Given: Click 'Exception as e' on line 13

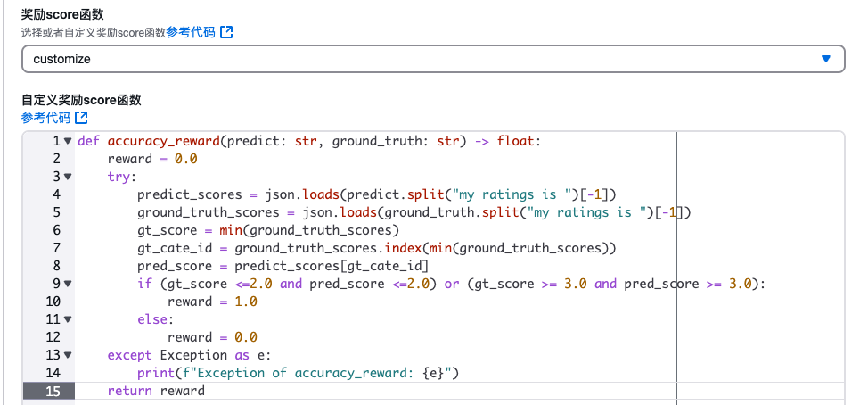Looking at the screenshot, I should click(212, 354).
